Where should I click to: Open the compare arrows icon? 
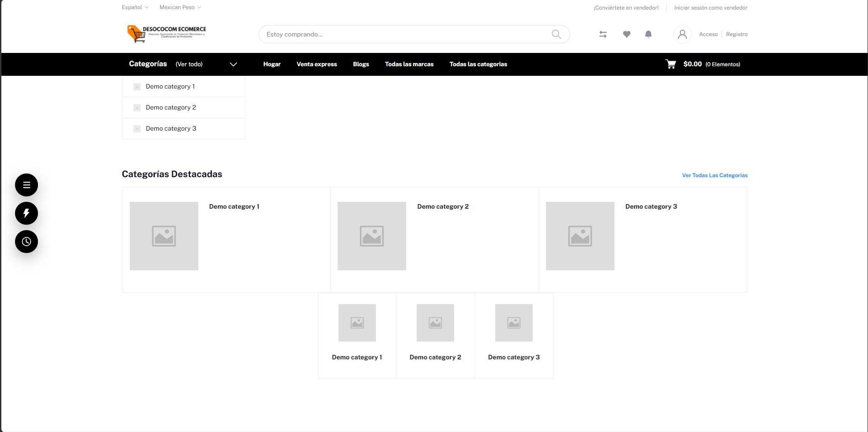coord(603,34)
